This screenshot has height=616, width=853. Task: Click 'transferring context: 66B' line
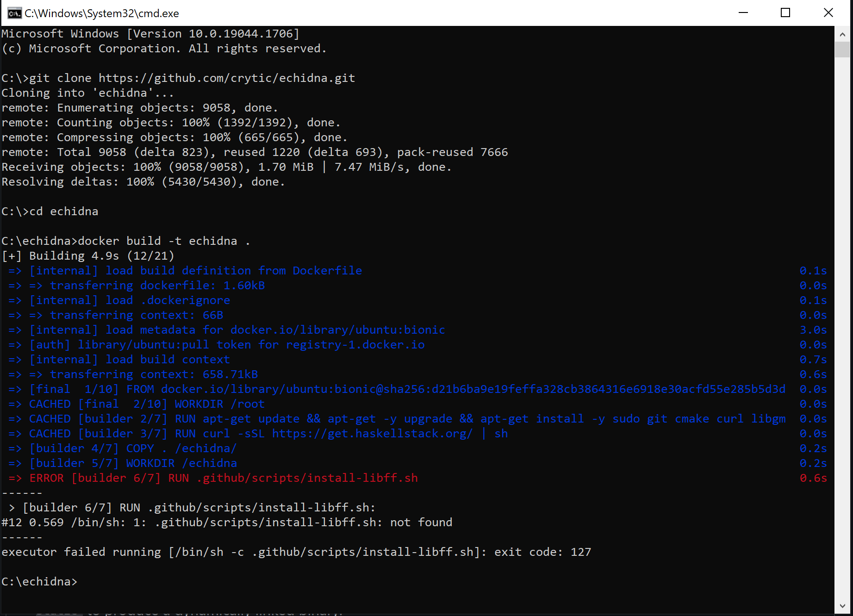point(116,315)
